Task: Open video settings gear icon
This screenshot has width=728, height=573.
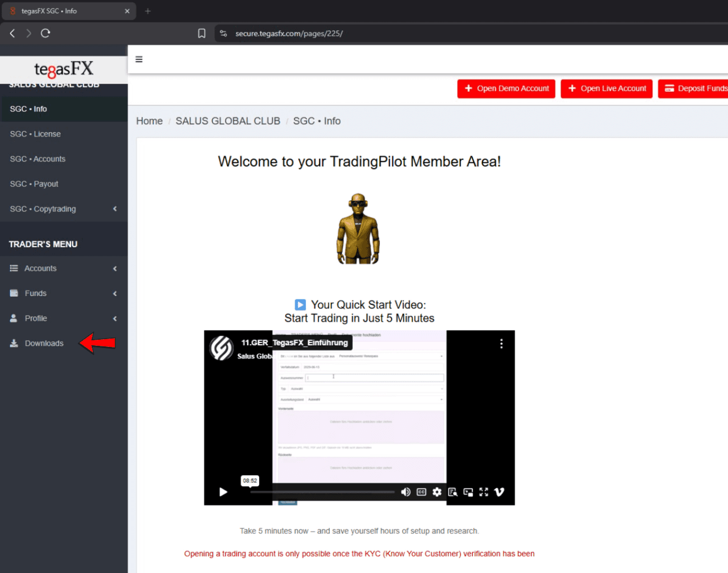Action: 437,492
